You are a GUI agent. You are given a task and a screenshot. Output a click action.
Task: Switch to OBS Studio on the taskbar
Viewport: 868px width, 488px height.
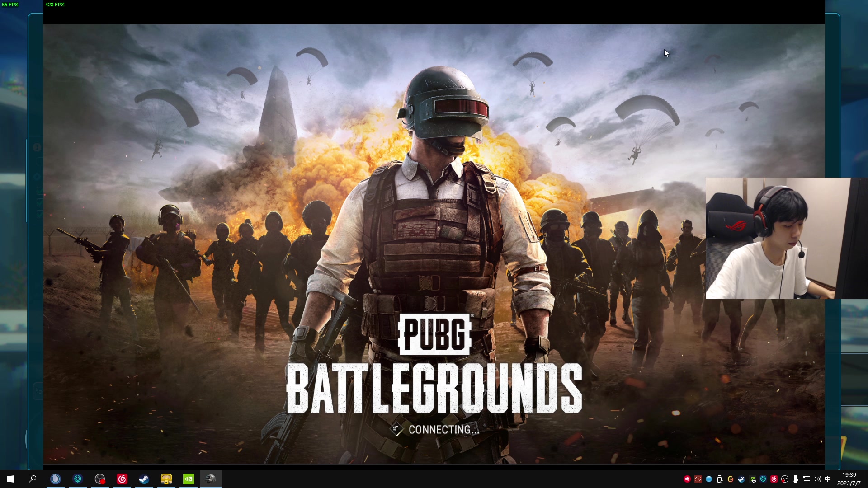coord(100,479)
